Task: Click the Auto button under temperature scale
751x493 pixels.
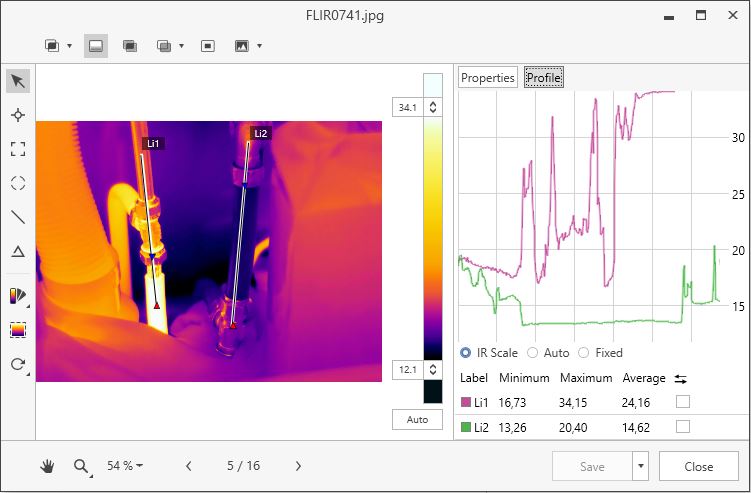Action: (x=417, y=420)
